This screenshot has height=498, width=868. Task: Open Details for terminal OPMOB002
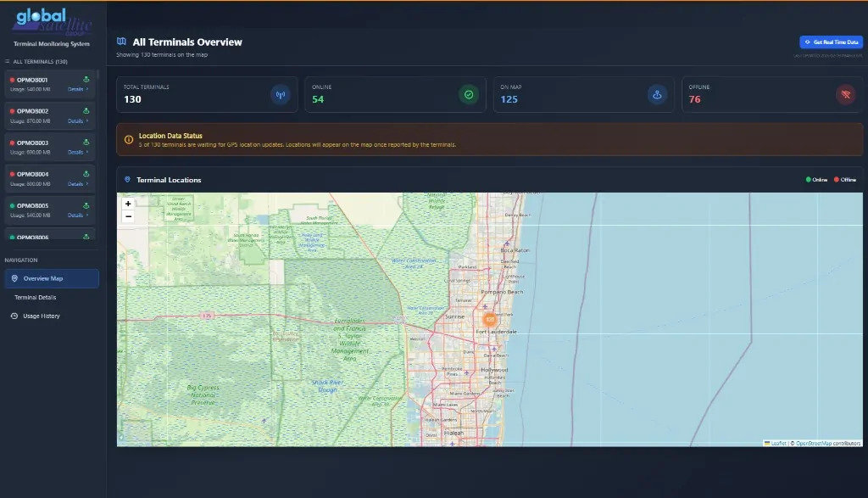[77, 120]
